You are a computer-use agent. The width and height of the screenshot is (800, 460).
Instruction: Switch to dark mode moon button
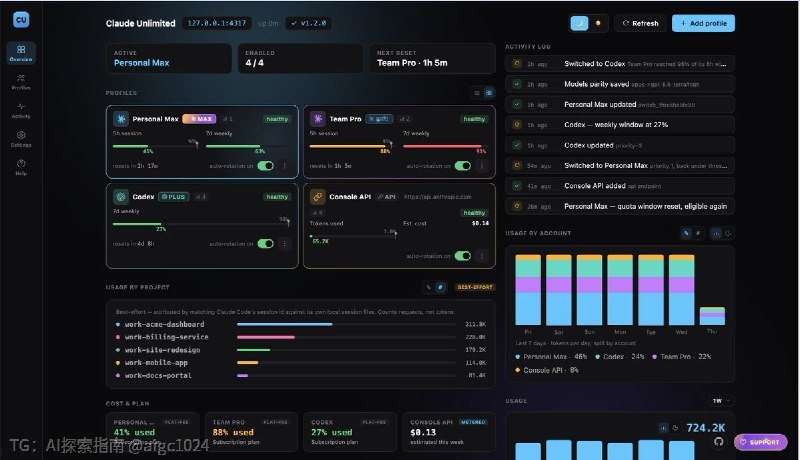[579, 23]
